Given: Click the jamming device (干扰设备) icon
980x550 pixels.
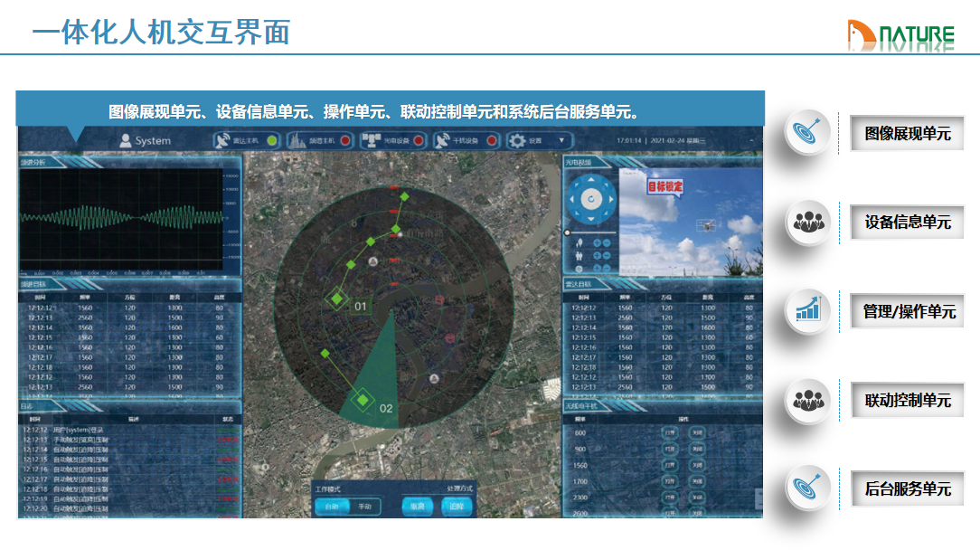Looking at the screenshot, I should tap(443, 140).
